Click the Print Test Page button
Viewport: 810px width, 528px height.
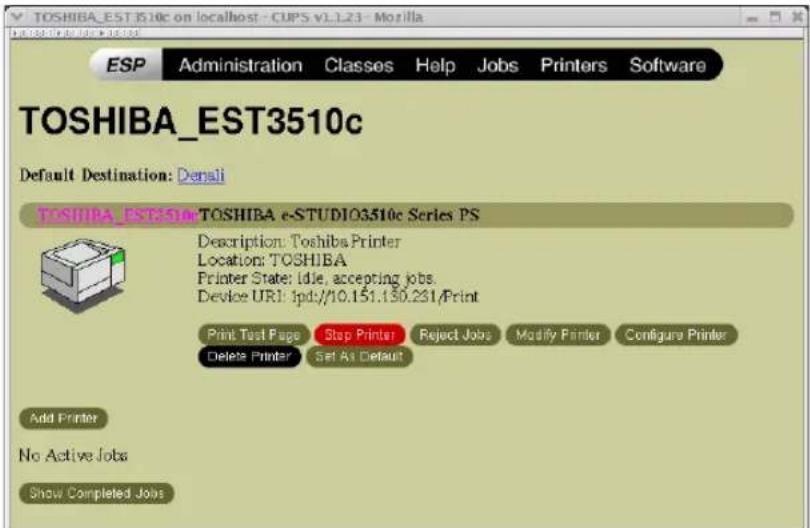coord(254,335)
